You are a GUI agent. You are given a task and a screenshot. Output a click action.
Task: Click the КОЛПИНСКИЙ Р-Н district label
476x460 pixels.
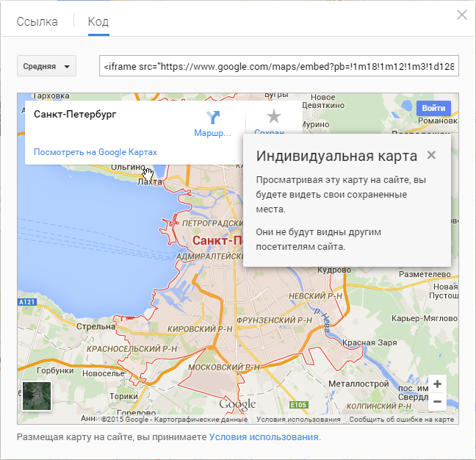click(x=378, y=406)
